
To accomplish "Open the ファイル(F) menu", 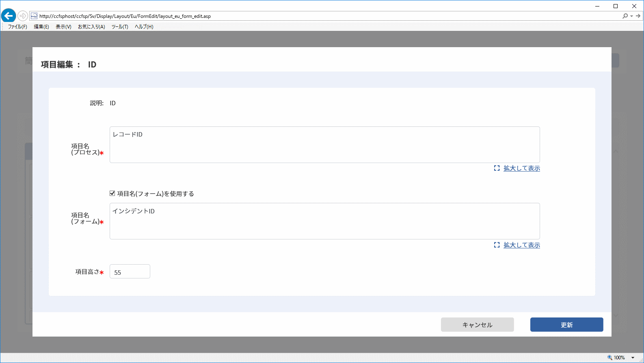I will coord(17,27).
